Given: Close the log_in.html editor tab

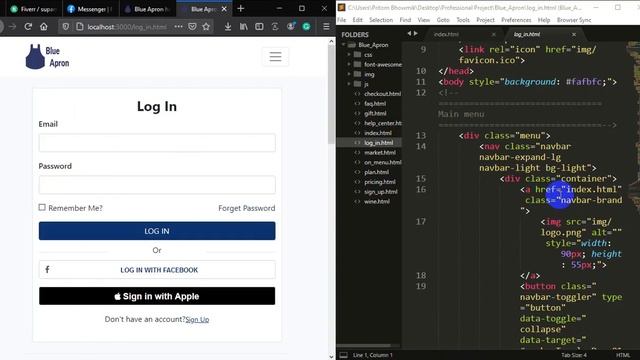Looking at the screenshot, I should (x=574, y=35).
